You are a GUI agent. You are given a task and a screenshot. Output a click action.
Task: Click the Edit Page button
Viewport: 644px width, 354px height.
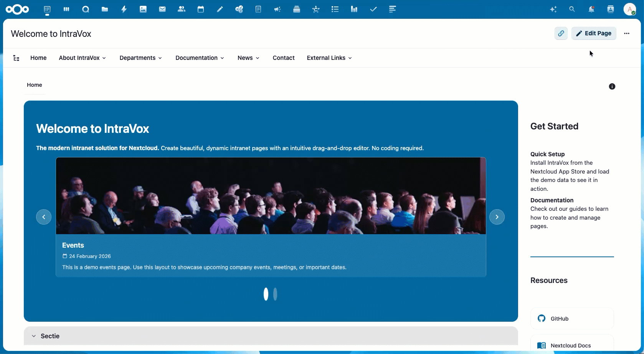point(594,33)
